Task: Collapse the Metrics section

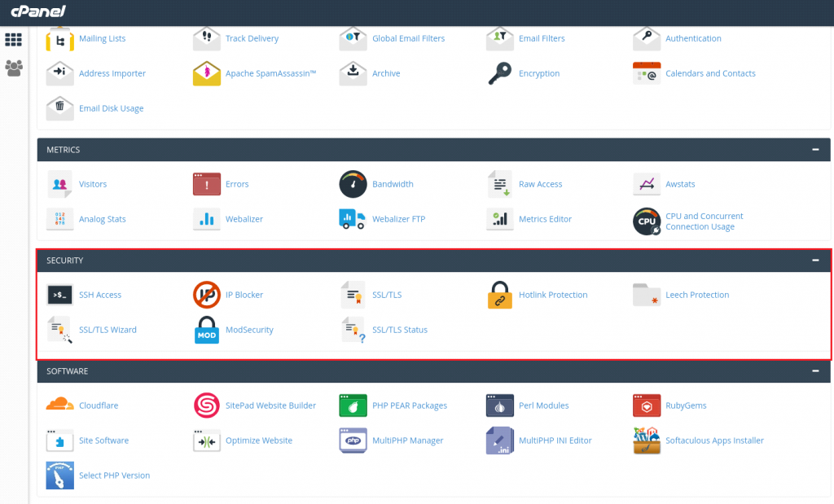Action: click(815, 150)
